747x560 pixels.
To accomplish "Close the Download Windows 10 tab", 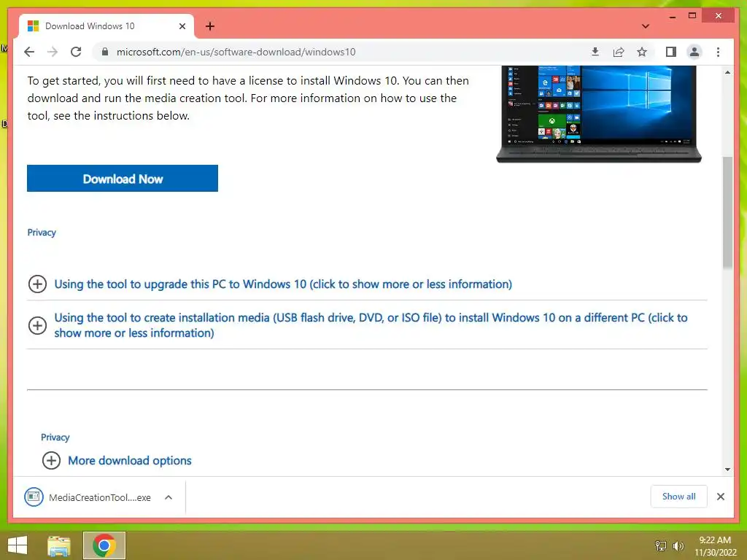I will point(182,26).
